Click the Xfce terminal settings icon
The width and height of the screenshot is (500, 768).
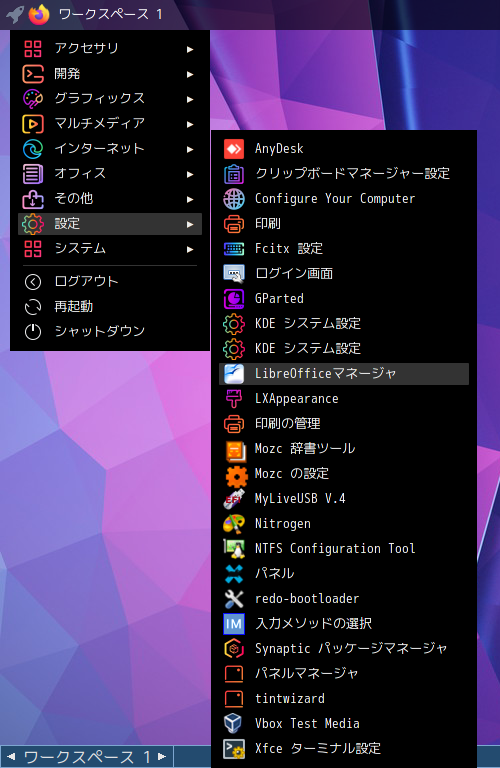coord(234,748)
